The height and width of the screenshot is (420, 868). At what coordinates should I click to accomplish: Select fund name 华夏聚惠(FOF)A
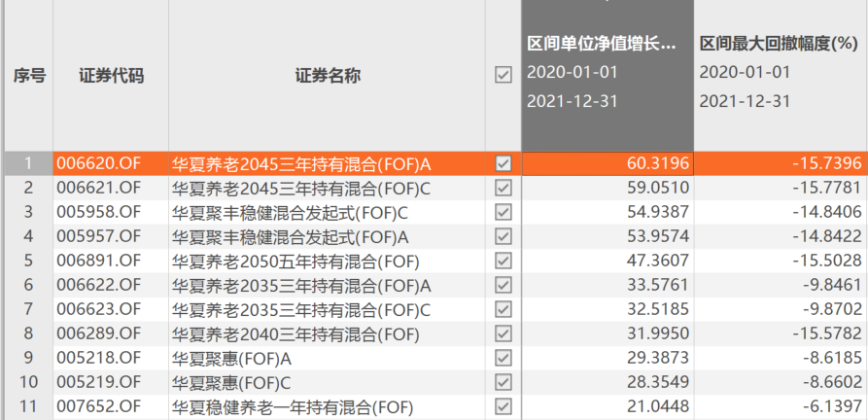pos(231,359)
